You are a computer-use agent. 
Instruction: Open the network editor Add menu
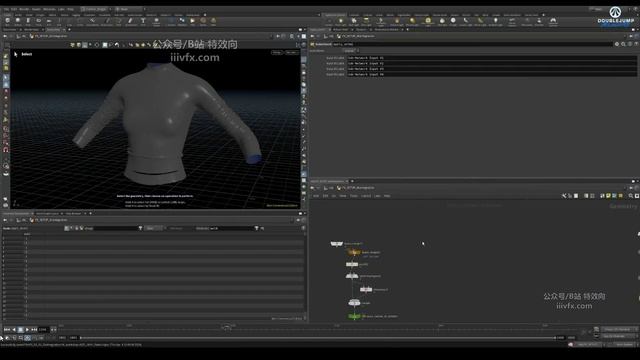pyautogui.click(x=316, y=196)
